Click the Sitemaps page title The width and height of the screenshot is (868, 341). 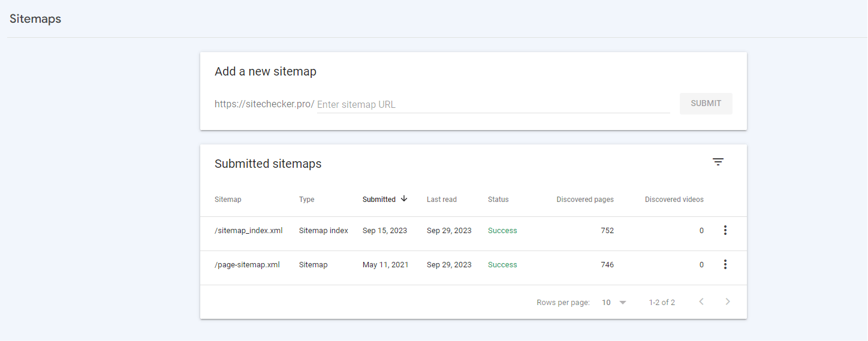[x=35, y=19]
